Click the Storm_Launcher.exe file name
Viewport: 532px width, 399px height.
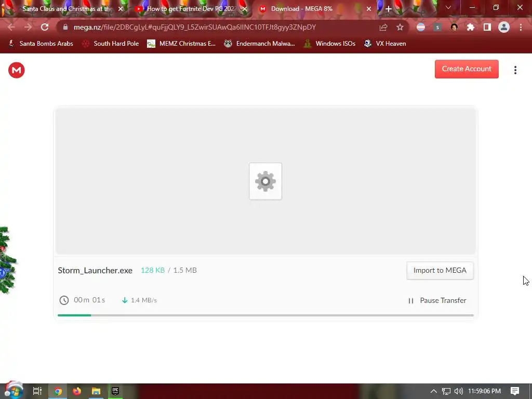coord(95,270)
